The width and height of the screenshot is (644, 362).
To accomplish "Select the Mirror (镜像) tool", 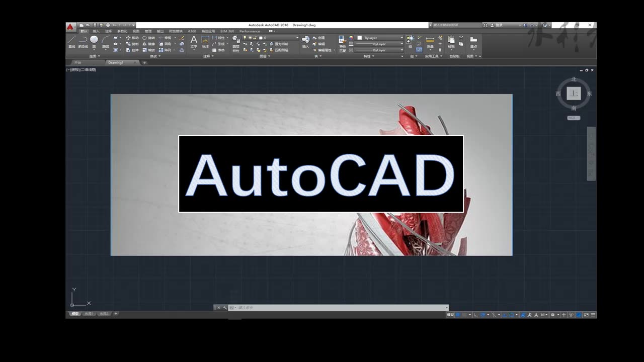I will click(151, 45).
